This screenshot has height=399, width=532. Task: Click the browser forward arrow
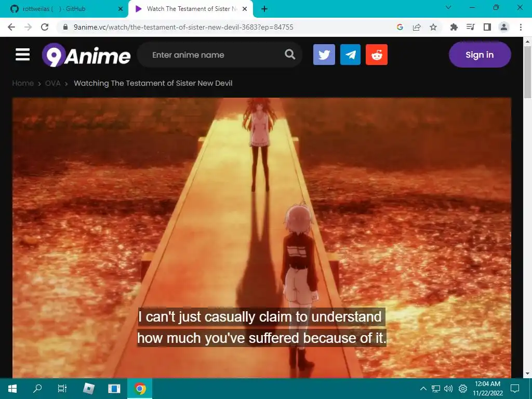pyautogui.click(x=28, y=27)
